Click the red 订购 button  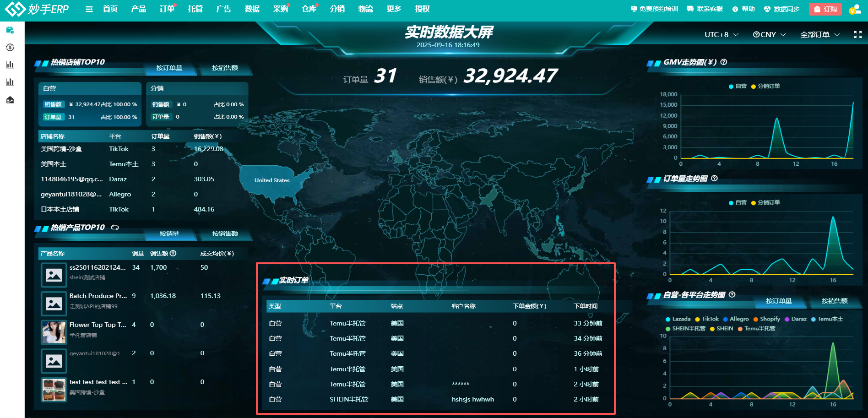825,9
